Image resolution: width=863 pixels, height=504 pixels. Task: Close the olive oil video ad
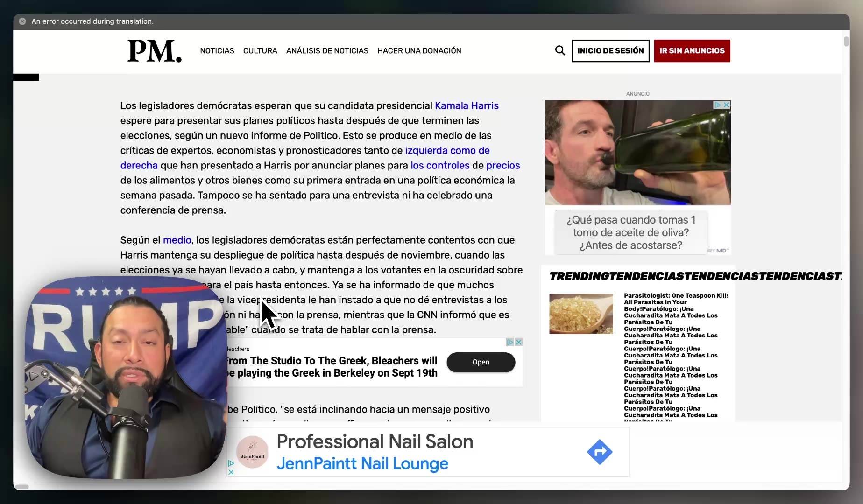726,105
